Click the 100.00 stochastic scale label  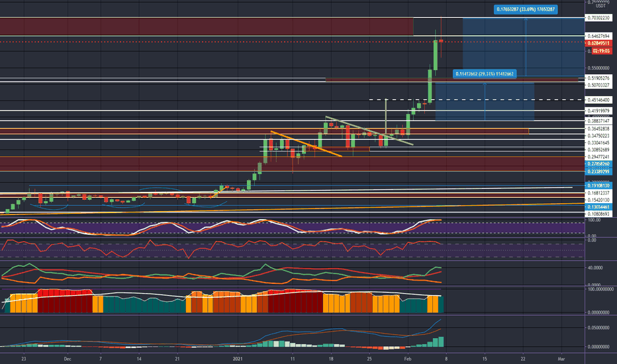(594, 220)
